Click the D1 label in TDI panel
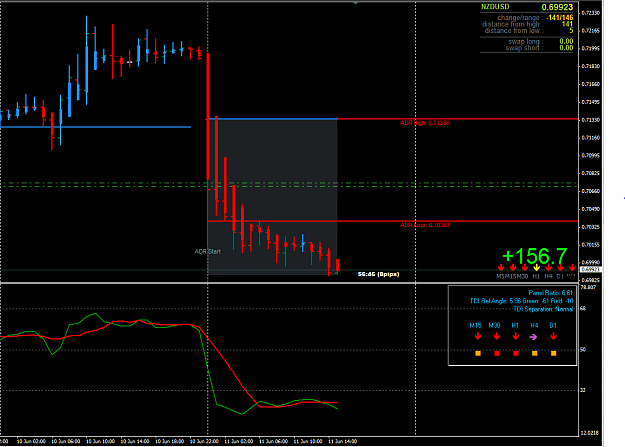625x447 pixels. pyautogui.click(x=553, y=325)
